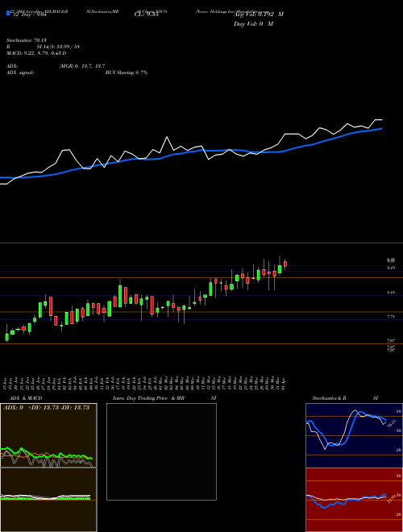Select the '12 Day = 9.04' legend text

pos(29,15)
